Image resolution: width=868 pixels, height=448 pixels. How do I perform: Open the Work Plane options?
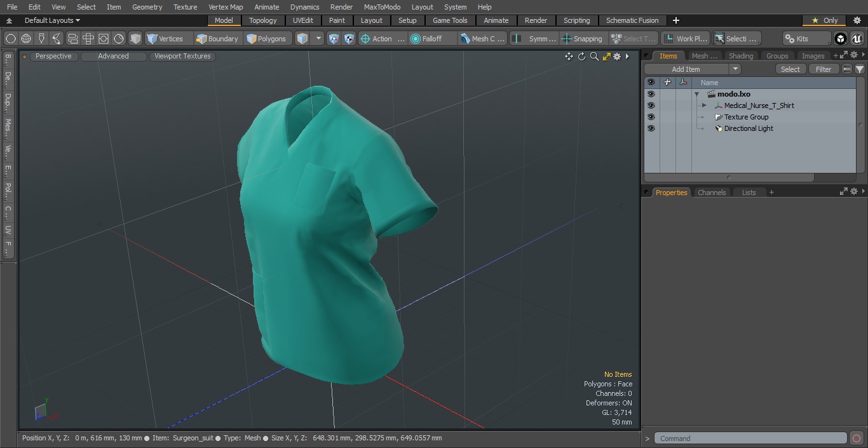coord(685,39)
